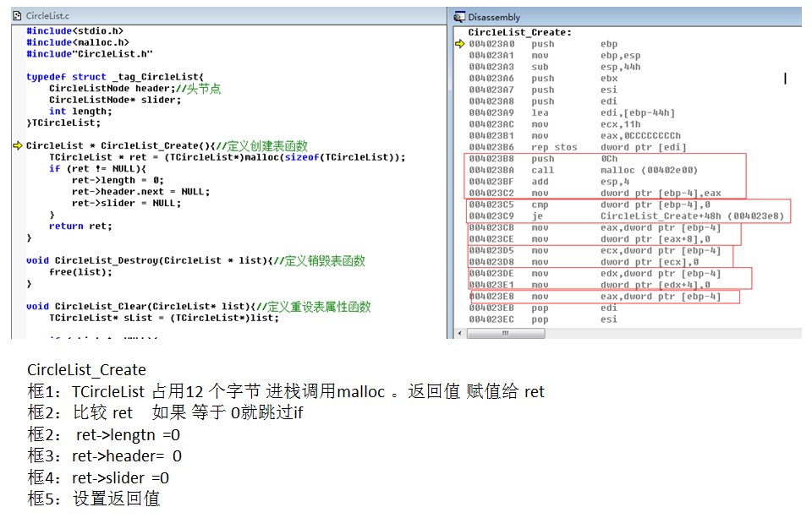Click the yellow arrow marker at 004023A0
This screenshot has width=812, height=518.
click(459, 43)
